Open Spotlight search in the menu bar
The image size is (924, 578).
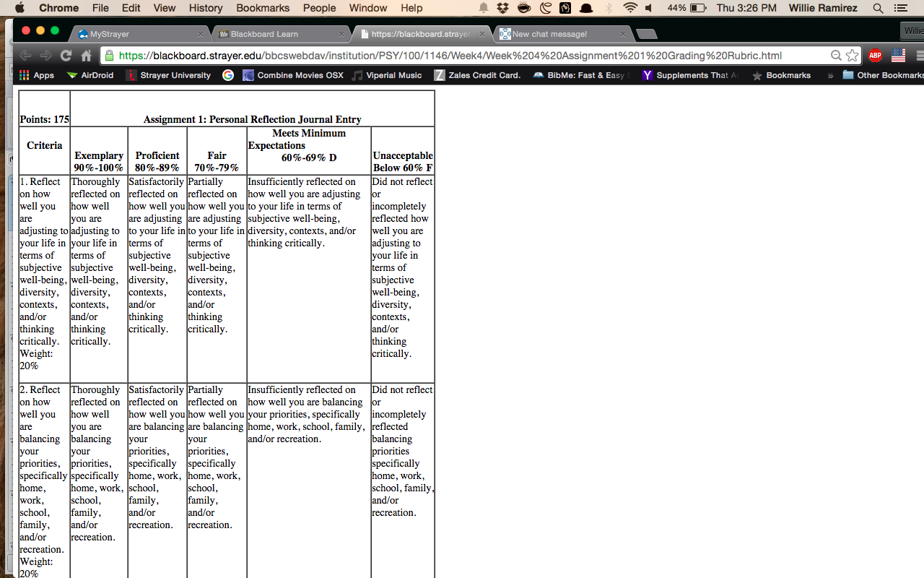click(878, 8)
